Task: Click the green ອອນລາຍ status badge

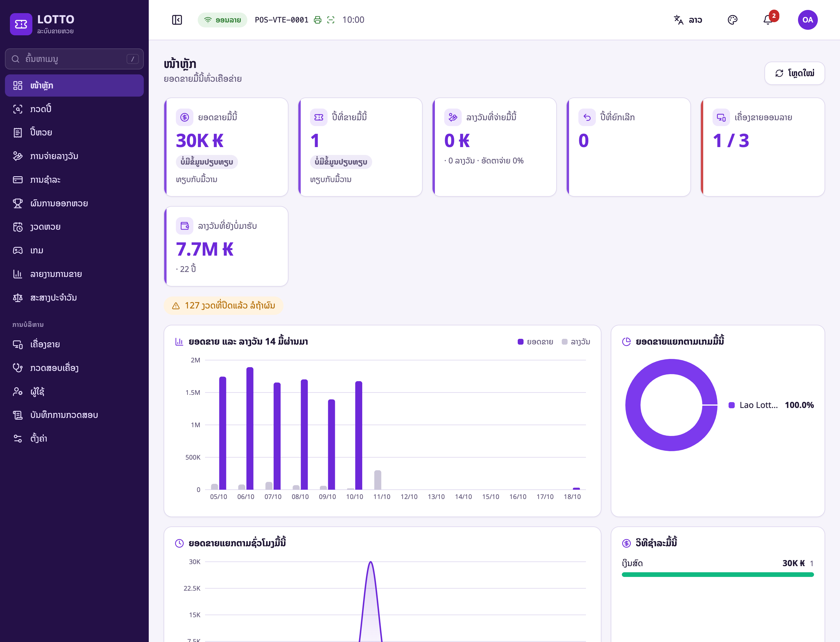Action: point(222,20)
